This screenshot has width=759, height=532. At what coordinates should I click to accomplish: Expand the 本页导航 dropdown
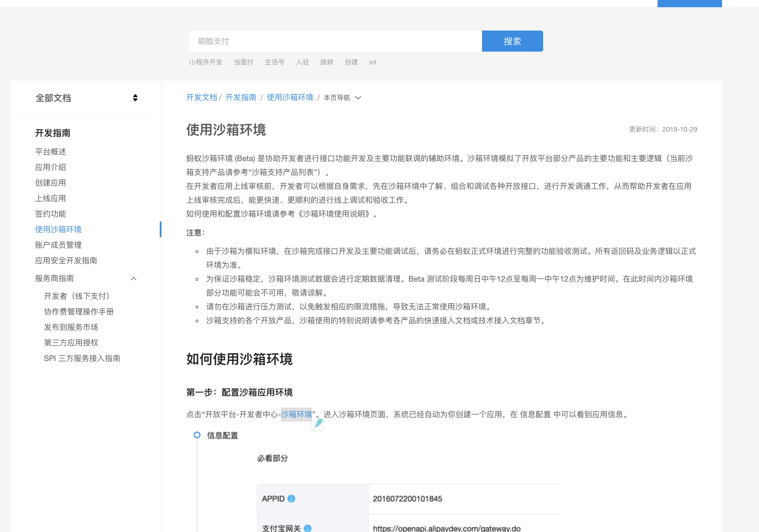point(358,98)
